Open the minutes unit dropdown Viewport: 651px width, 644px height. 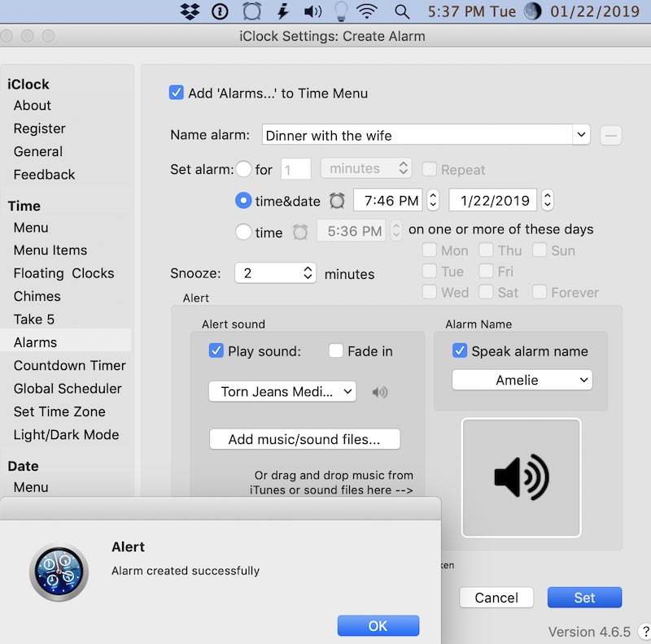coord(366,168)
